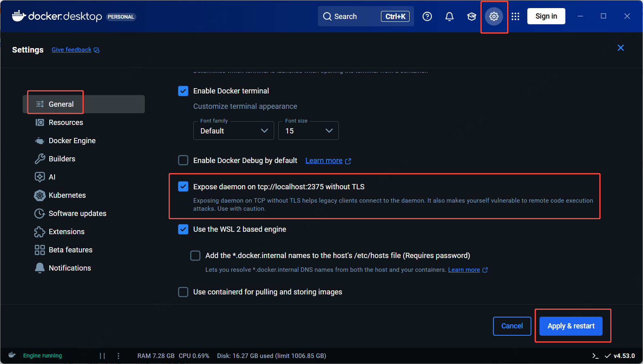This screenshot has height=364, width=643.
Task: Click the Ctrl+K shortcut badge
Action: tap(395, 17)
